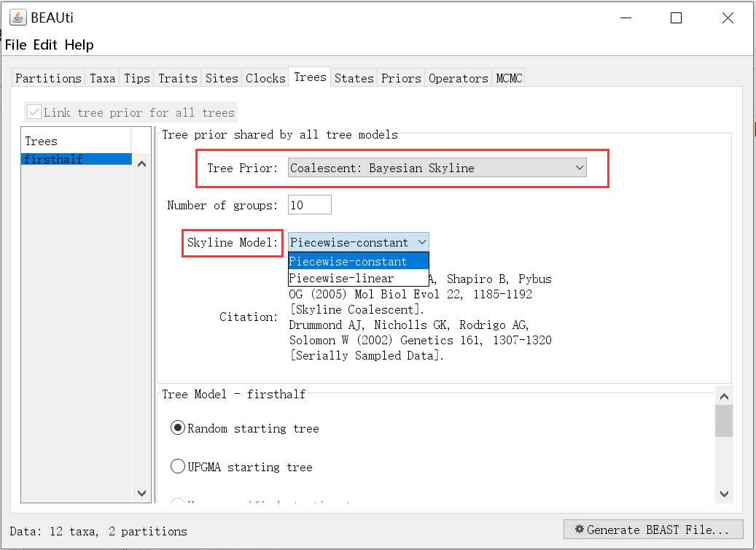This screenshot has width=756, height=550.
Task: Click trees list scroll up arrow
Action: [141, 164]
